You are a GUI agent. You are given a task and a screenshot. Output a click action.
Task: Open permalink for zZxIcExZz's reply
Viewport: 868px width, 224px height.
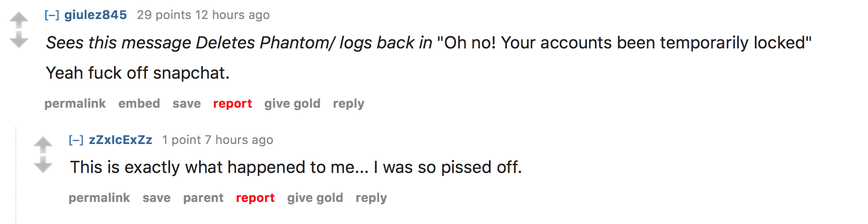click(x=99, y=198)
